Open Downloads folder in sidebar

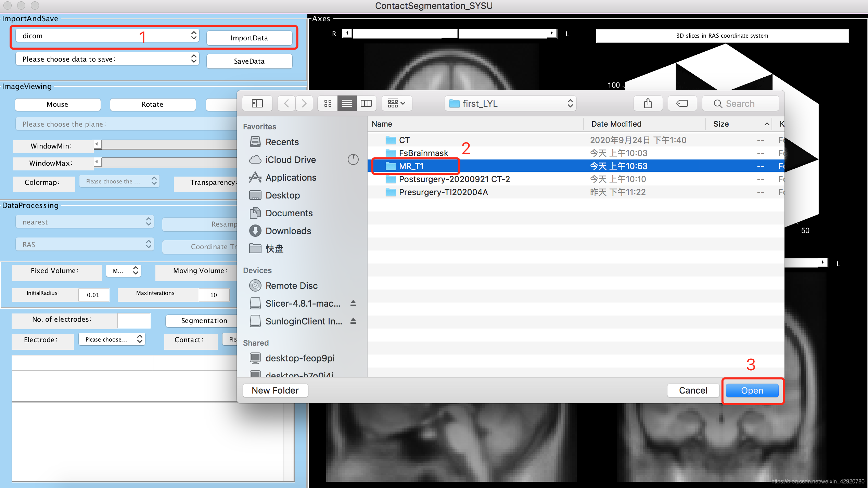click(288, 231)
